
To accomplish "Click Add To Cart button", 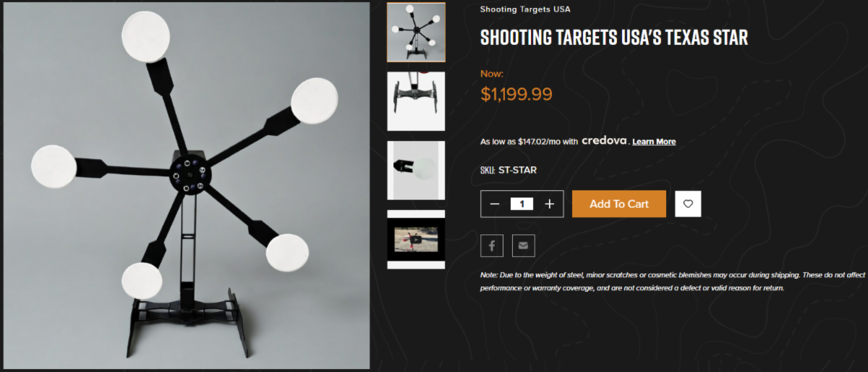I will pyautogui.click(x=618, y=204).
